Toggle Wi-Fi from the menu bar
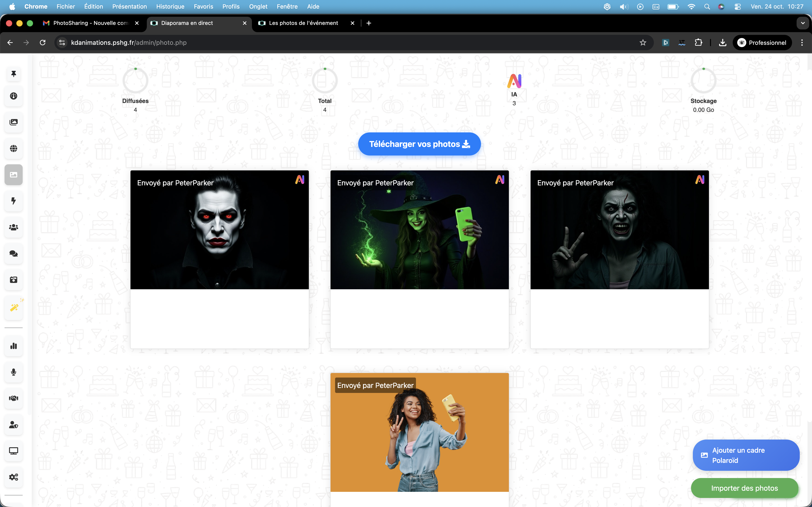The image size is (812, 507). [x=691, y=6]
